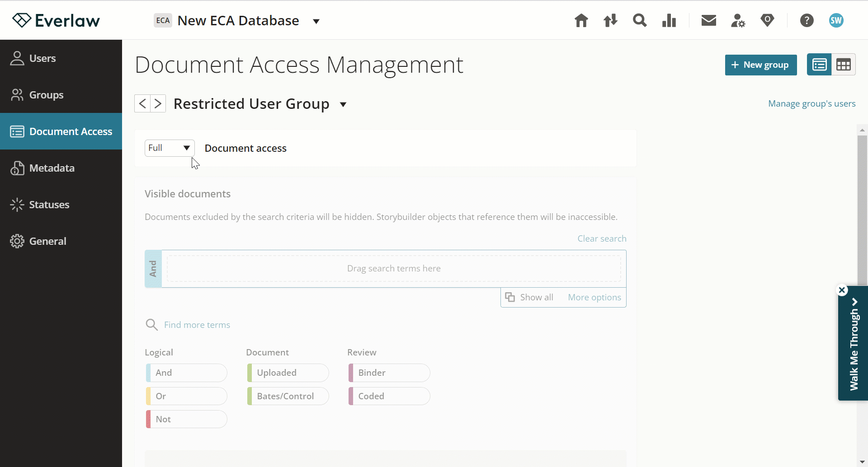The image size is (868, 467).
Task: Open the General settings sidebar section
Action: 61,241
